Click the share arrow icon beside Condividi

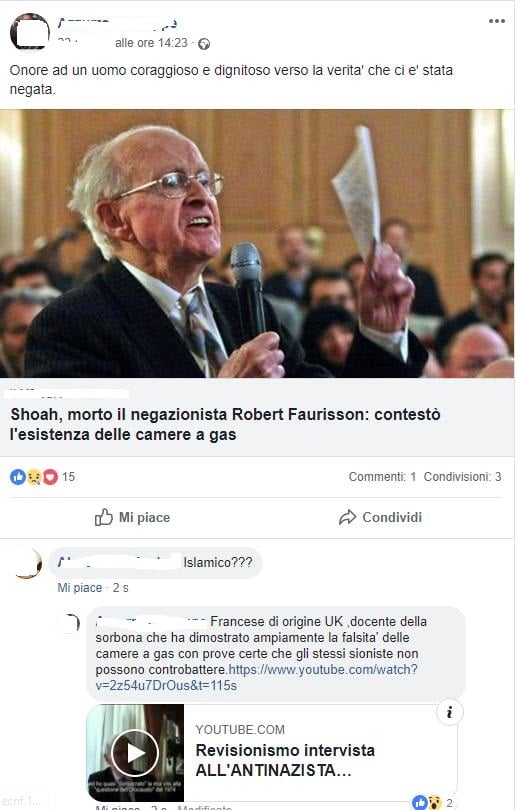[x=347, y=517]
